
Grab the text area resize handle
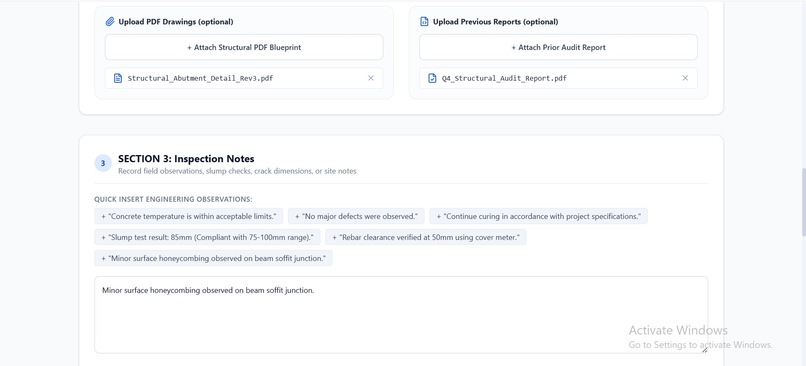click(704, 350)
